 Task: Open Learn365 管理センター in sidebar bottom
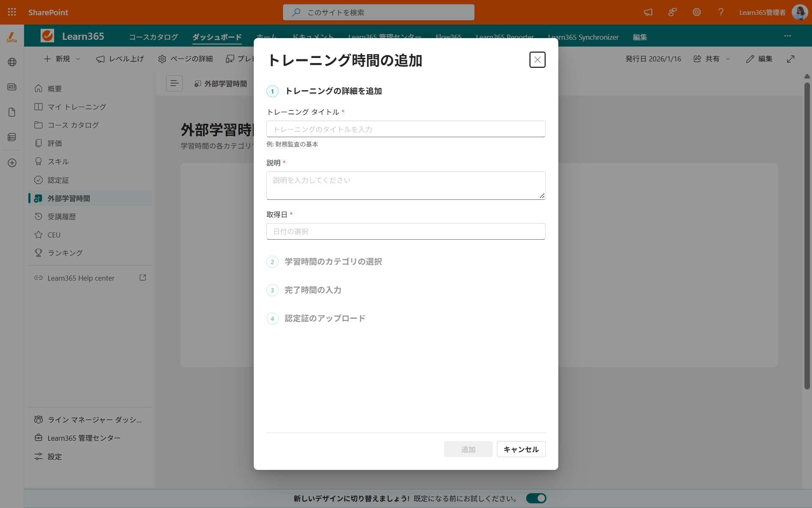pyautogui.click(x=90, y=438)
